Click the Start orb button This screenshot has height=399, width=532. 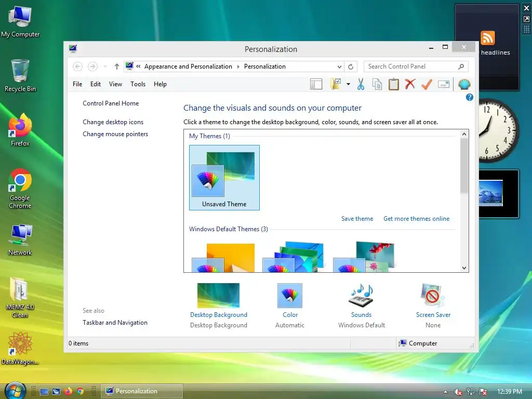[15, 391]
